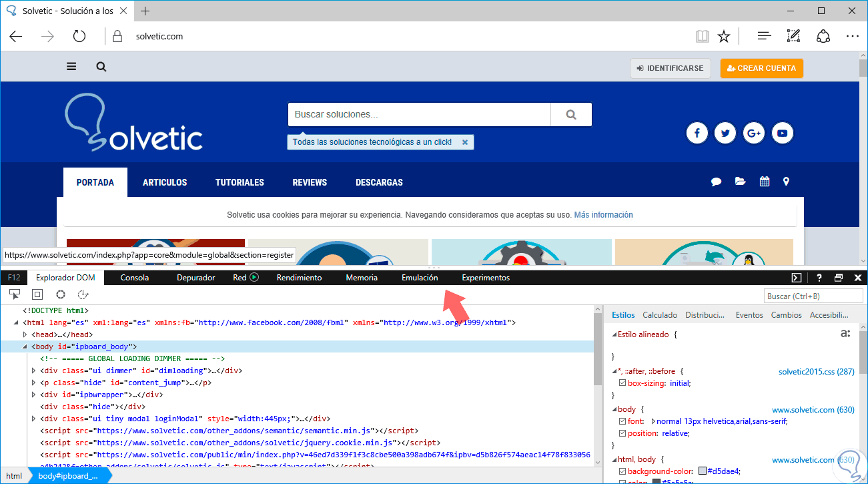Image resolution: width=868 pixels, height=484 pixels.
Task: Open the Más información cookies link
Action: 604,215
